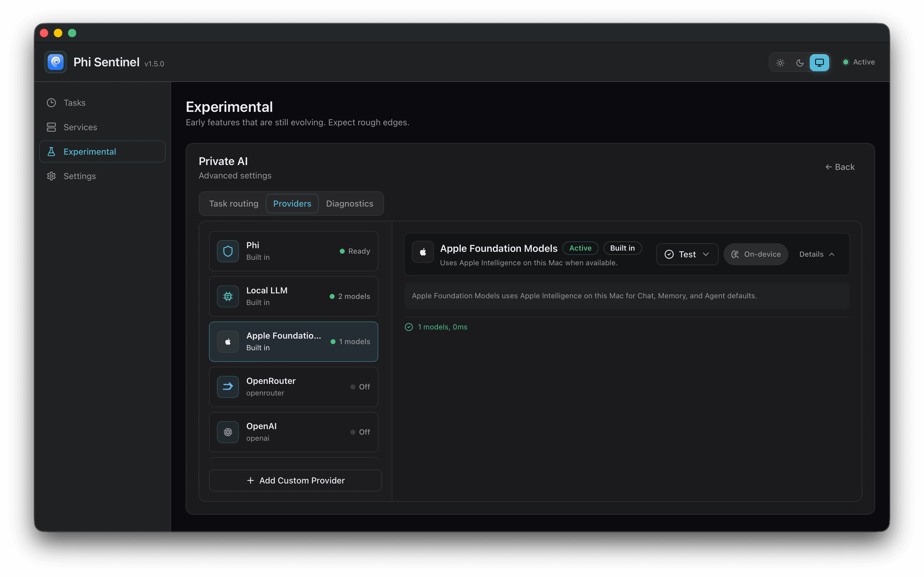
Task: Select the Phi provider card
Action: 293,251
